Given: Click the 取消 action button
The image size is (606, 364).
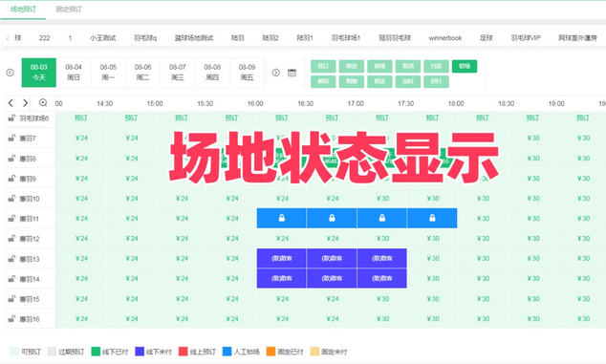Looking at the screenshot, I should [x=408, y=66].
